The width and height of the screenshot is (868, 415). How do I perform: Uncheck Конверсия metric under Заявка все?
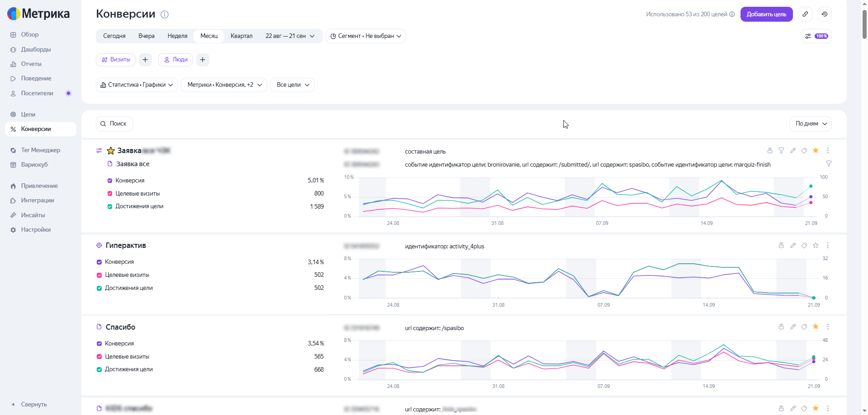pyautogui.click(x=110, y=181)
